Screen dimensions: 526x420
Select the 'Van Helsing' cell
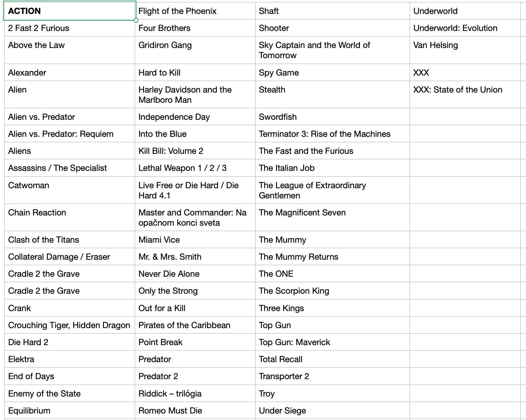pos(465,50)
